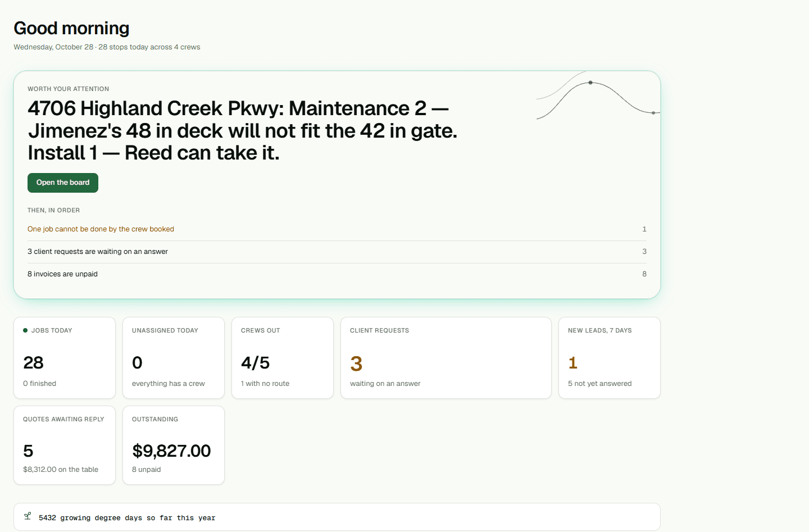
Task: Click the '5 not yet answered' text
Action: coord(599,384)
